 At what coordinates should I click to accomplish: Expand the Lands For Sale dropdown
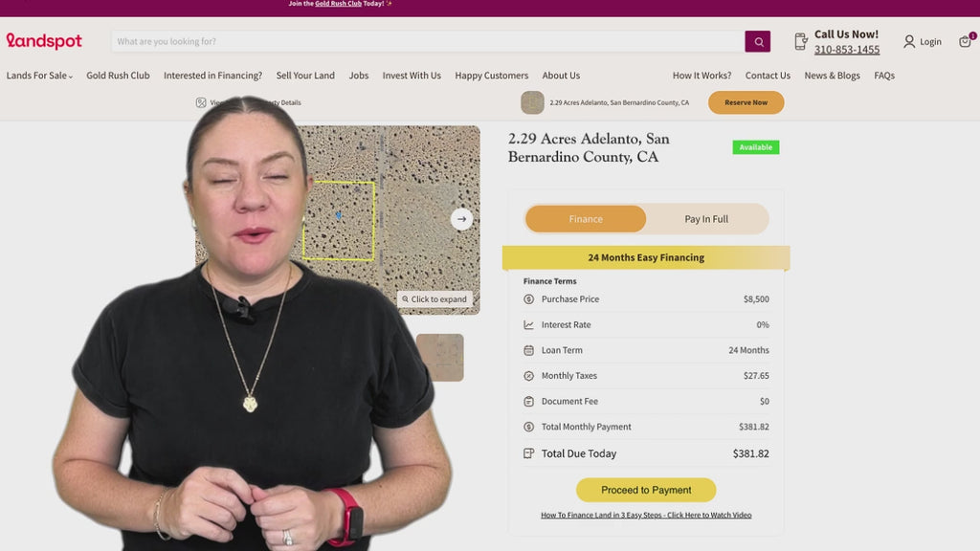pyautogui.click(x=39, y=76)
